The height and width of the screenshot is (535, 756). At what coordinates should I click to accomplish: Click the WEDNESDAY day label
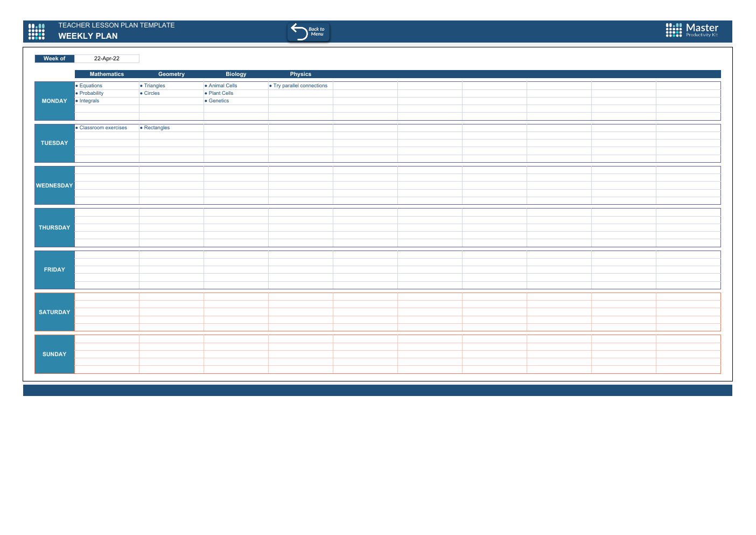(x=54, y=185)
